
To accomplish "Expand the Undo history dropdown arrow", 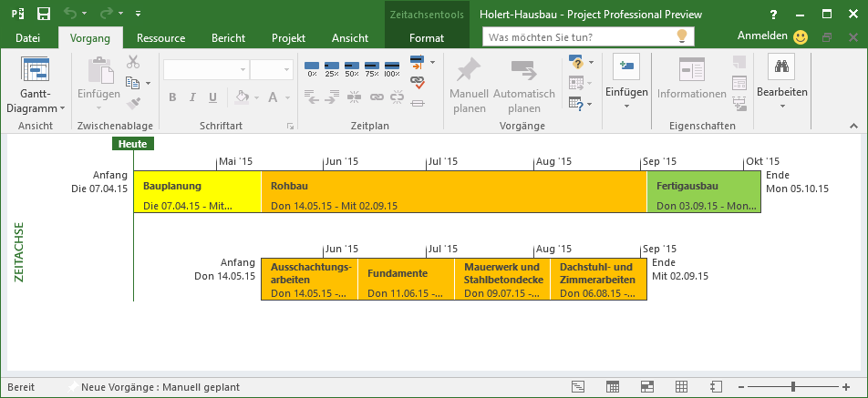I will (84, 14).
